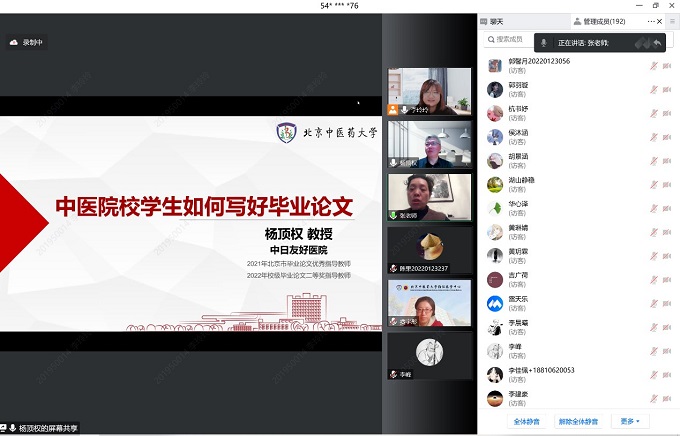Click the 搜索成员 search field
This screenshot has height=436, width=680.
[510, 40]
